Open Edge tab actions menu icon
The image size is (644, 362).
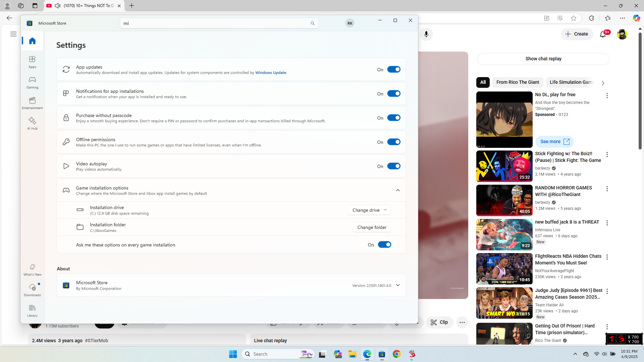coord(35,6)
